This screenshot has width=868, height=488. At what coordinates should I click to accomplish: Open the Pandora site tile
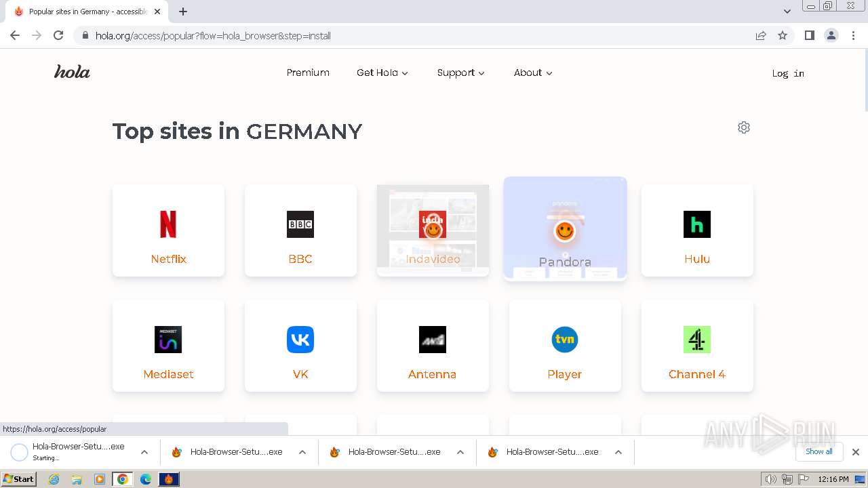click(565, 228)
